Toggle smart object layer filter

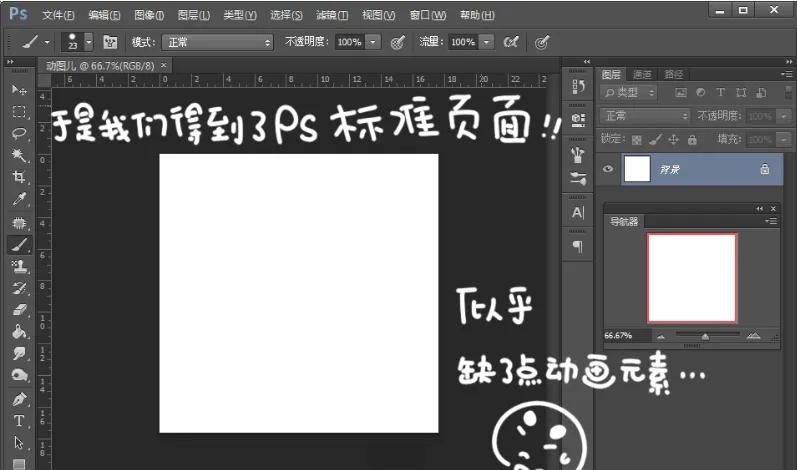coord(761,92)
